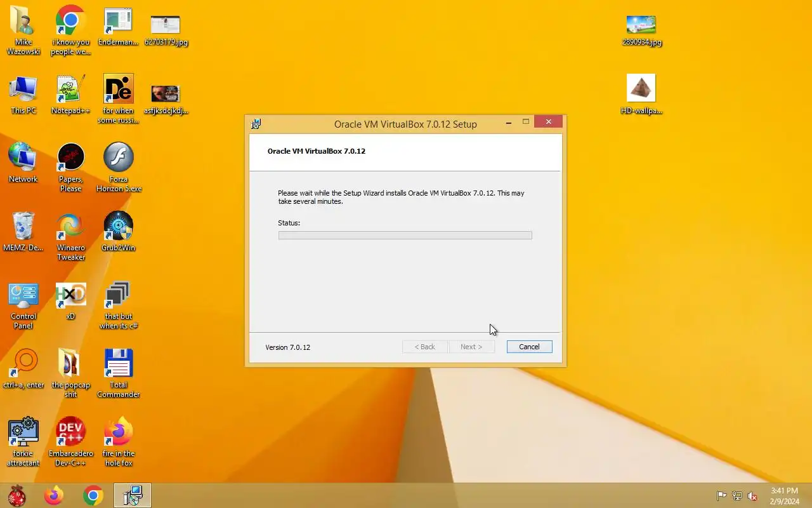
Task: Minimize the VirtualBox Setup window
Action: (x=509, y=123)
